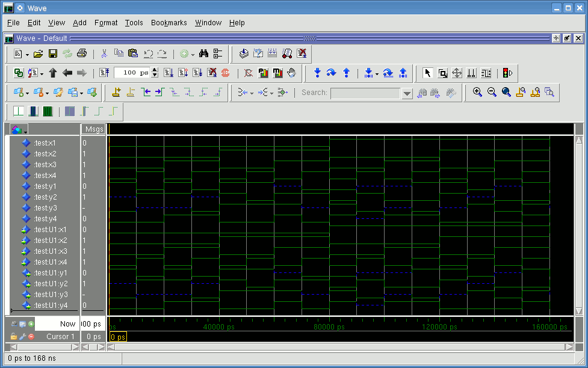
Task: Click the Run simulation icon
Action: 169,73
